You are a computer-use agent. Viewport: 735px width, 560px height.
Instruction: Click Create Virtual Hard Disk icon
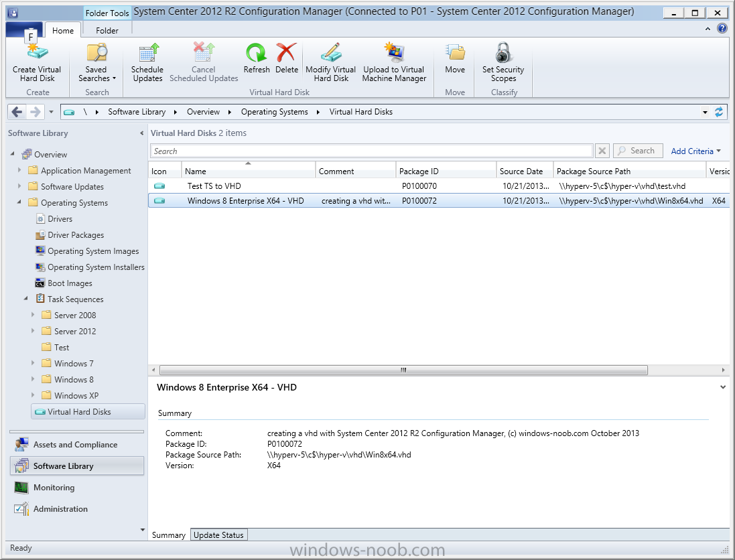[x=37, y=52]
